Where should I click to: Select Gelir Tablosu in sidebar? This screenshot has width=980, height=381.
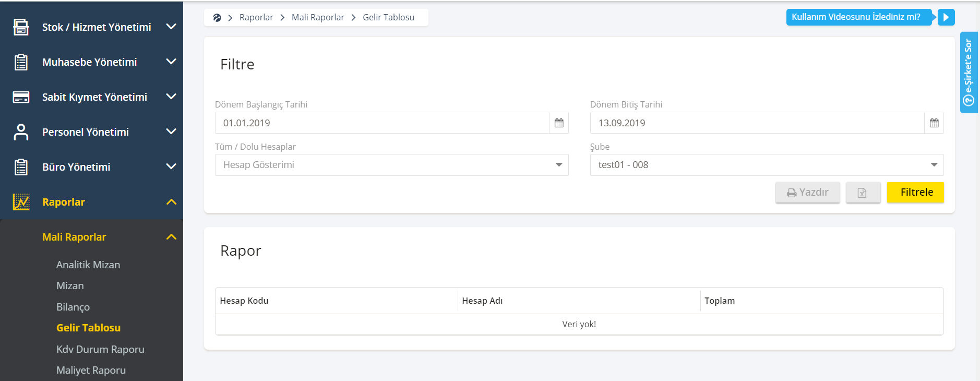pyautogui.click(x=89, y=328)
